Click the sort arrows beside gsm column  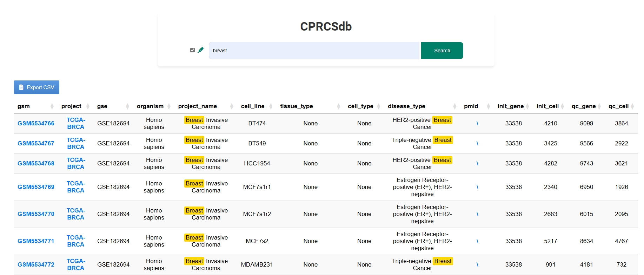[52, 106]
